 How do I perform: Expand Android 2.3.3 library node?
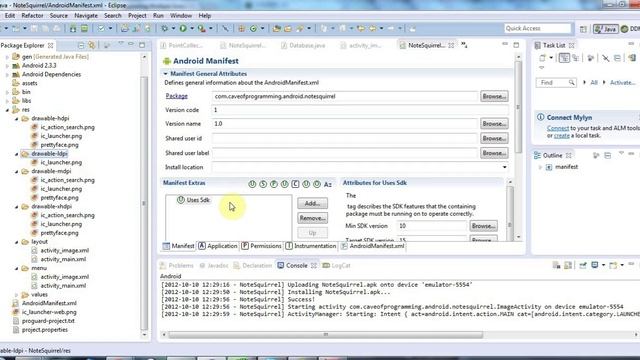point(7,66)
